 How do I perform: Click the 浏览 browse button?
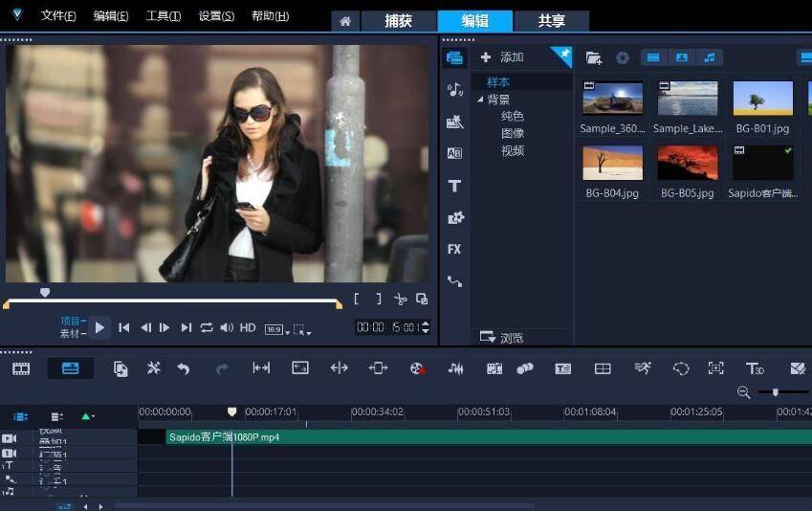click(502, 338)
